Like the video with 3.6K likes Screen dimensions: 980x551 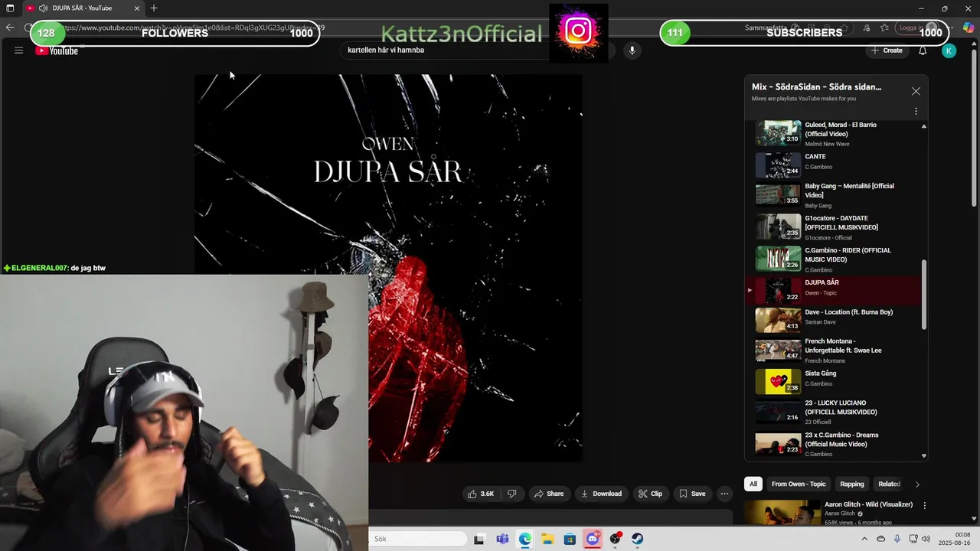click(481, 494)
